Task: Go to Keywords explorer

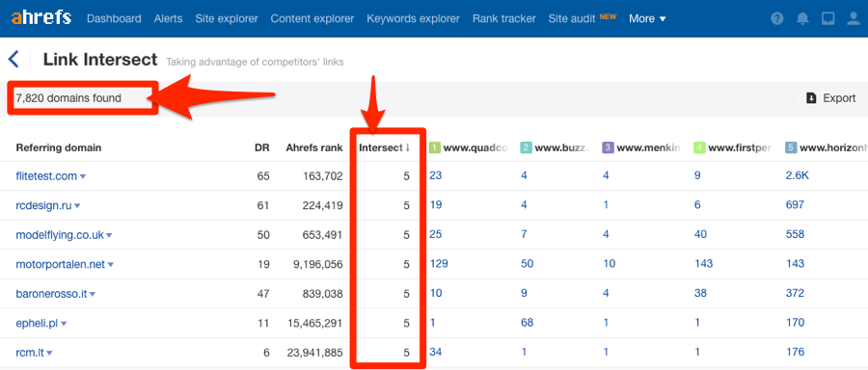Action: point(413,19)
